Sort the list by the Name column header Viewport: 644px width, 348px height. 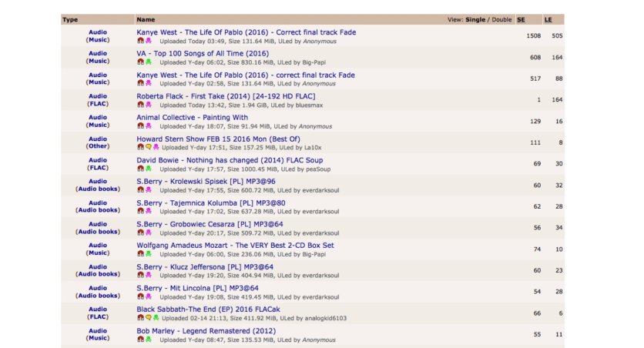click(x=146, y=20)
